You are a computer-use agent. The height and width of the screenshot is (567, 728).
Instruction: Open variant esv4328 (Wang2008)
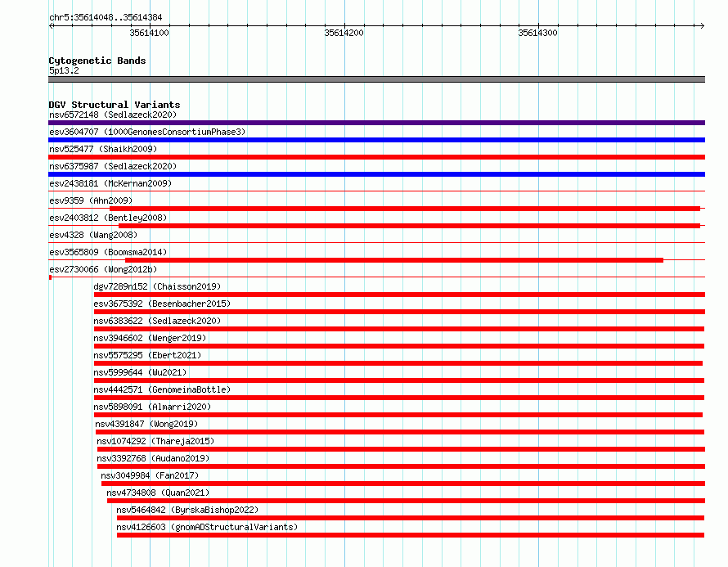(x=93, y=235)
